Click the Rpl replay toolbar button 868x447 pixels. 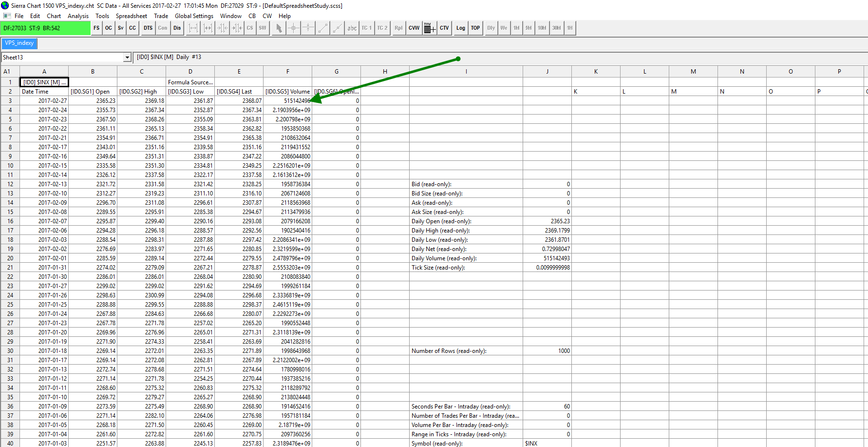(398, 28)
